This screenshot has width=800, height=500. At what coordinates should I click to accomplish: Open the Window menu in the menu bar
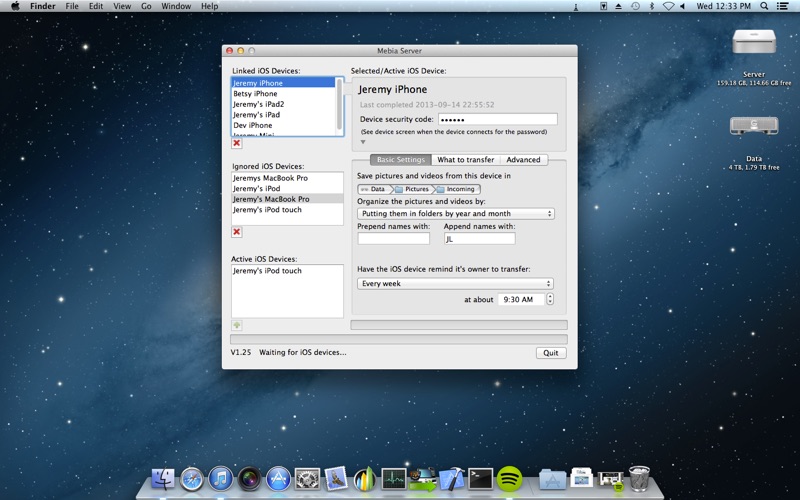point(176,6)
